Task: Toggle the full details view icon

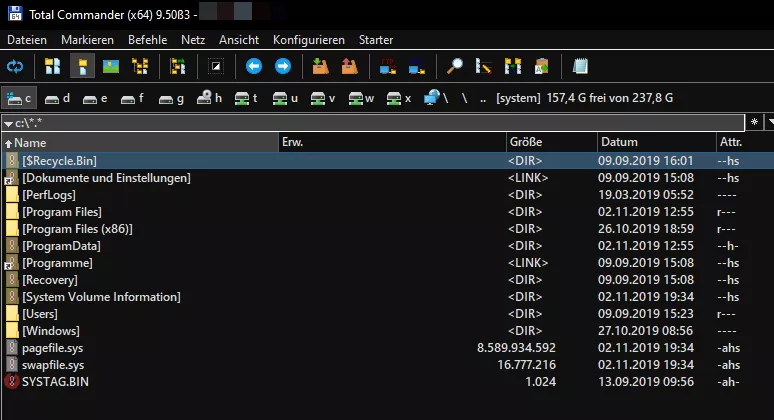Action: pyautogui.click(x=82, y=66)
